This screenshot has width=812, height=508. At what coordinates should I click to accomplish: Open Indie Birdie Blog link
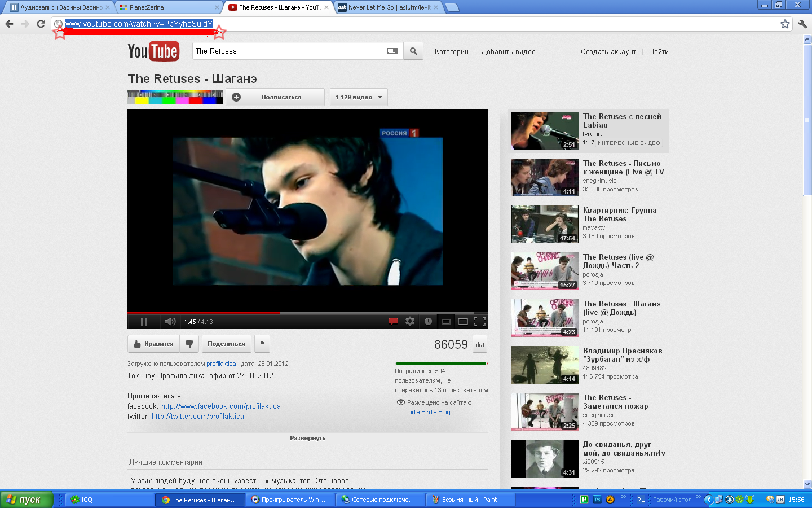click(x=429, y=412)
